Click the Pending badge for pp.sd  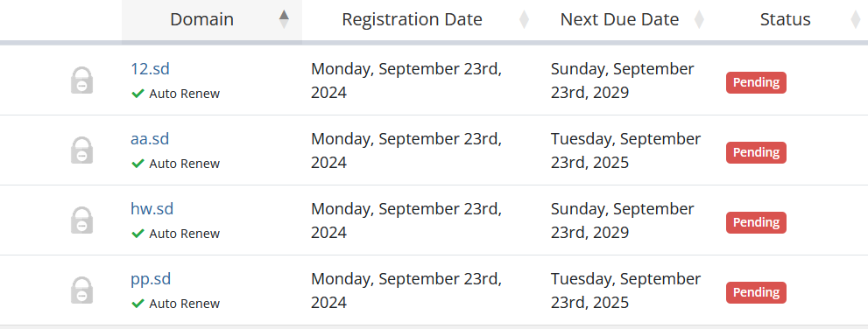[756, 292]
